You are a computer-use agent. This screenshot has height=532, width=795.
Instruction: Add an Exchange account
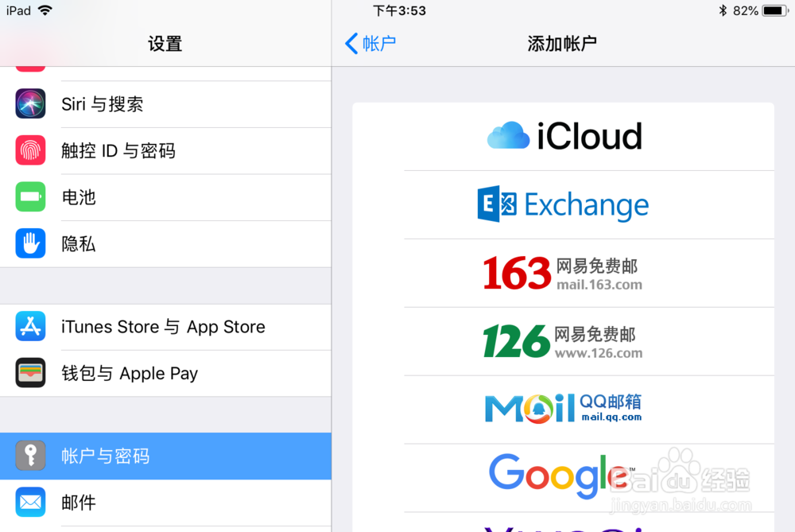(564, 205)
